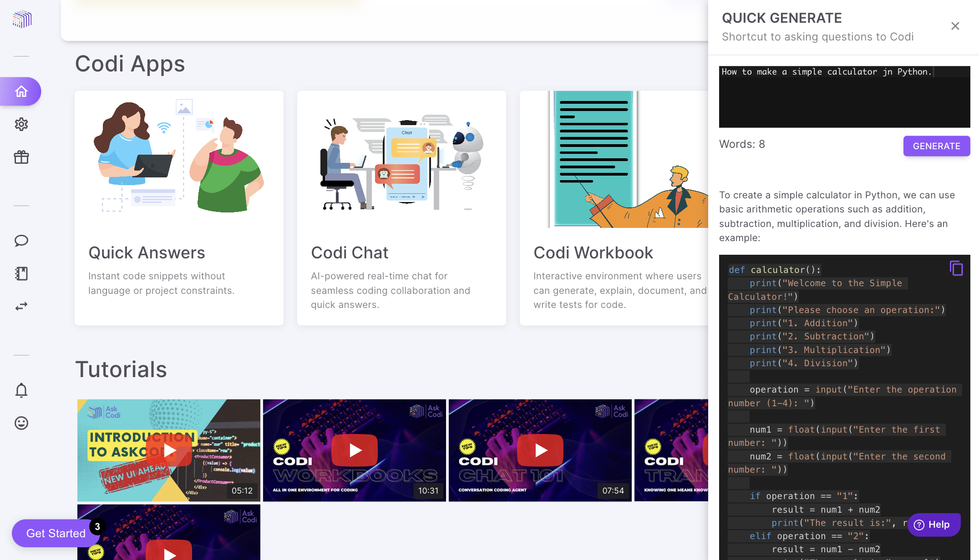Screen dimensions: 979x560
Task: Close the Quick Generate panel
Action: click(x=955, y=26)
